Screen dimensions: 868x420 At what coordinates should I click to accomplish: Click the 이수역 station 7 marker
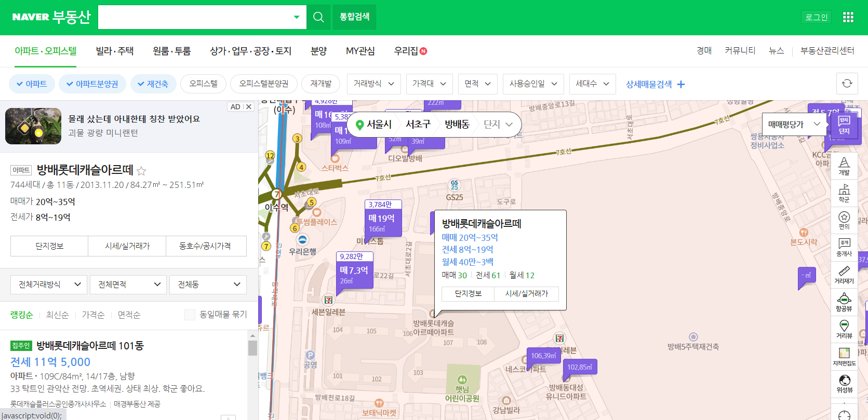point(277,194)
